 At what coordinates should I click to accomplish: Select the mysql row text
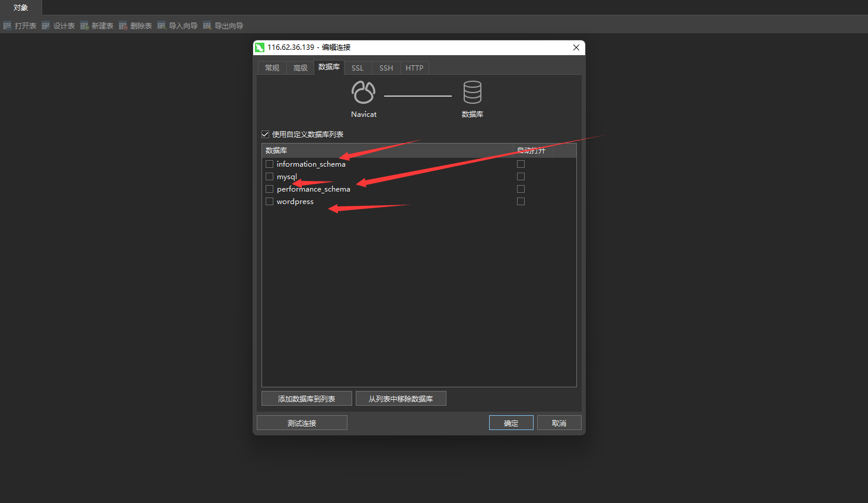[287, 177]
